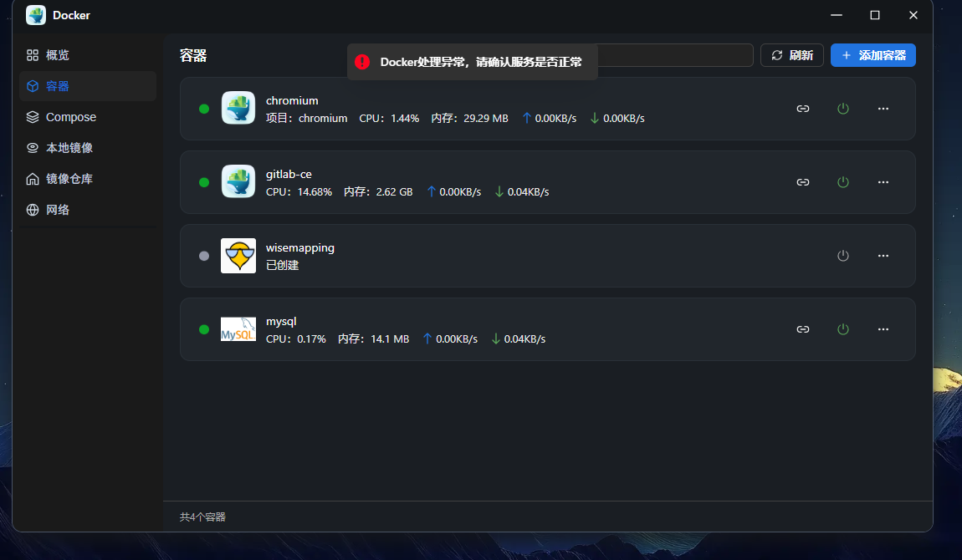Click the chromium container name
Image resolution: width=962 pixels, height=560 pixels.
click(292, 100)
